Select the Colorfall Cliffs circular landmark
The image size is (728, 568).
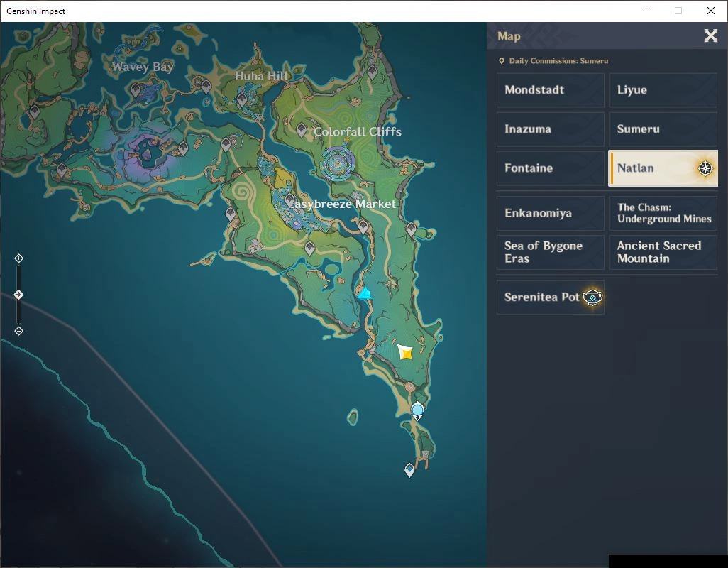point(338,163)
